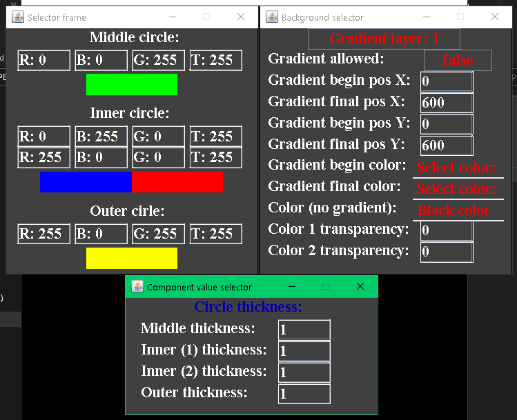Click the blue Inner circle color swatch
Image resolution: width=517 pixels, height=420 pixels.
point(86,182)
